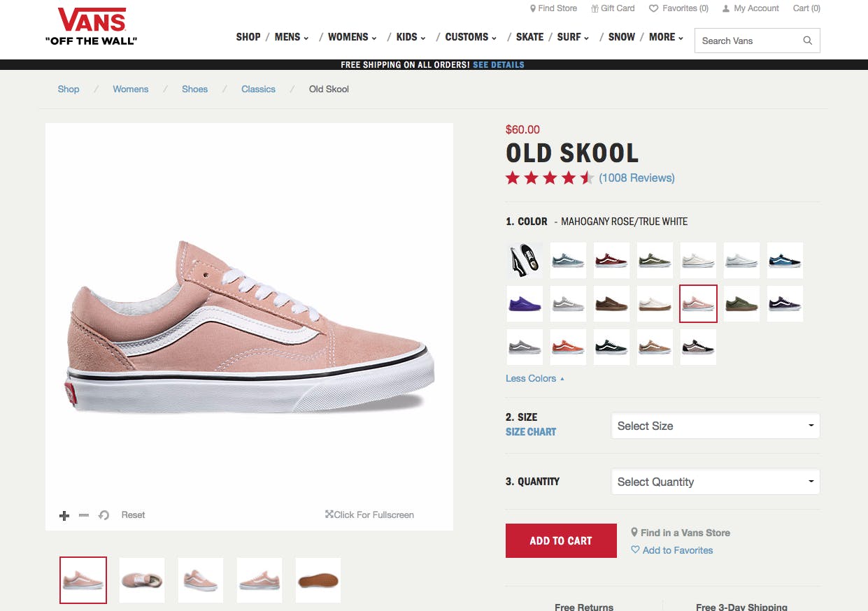Click the Reset rotation icon
This screenshot has height=611, width=868.
[x=104, y=516]
